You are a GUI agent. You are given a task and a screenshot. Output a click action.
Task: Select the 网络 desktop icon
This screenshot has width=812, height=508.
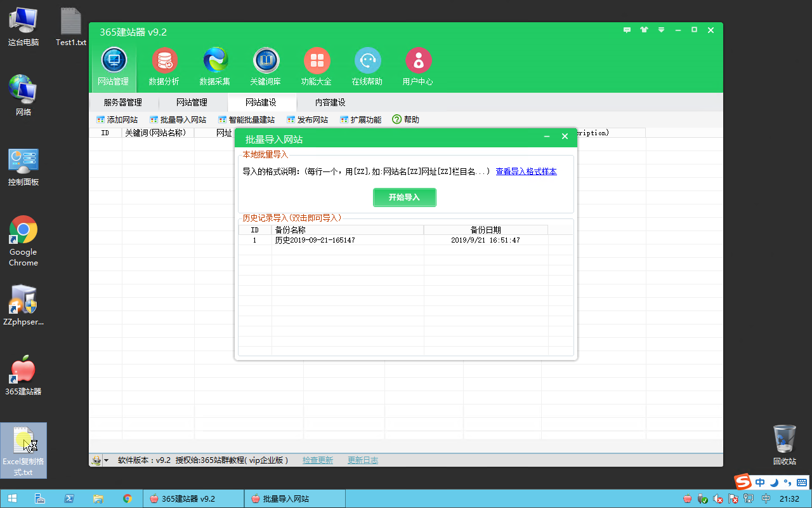click(x=23, y=95)
